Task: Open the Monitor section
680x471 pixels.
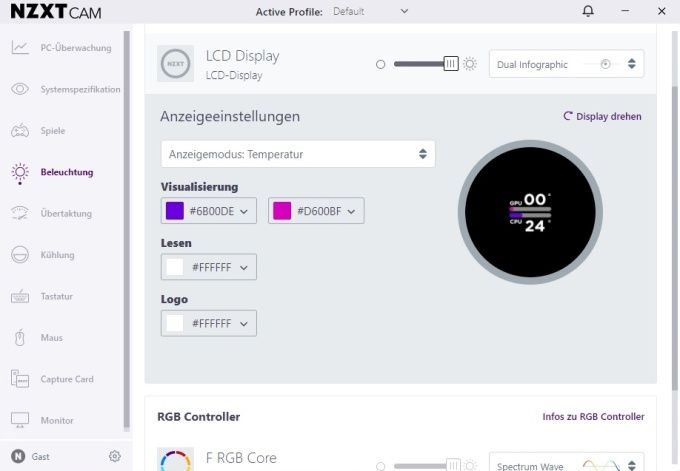Action: click(x=57, y=420)
